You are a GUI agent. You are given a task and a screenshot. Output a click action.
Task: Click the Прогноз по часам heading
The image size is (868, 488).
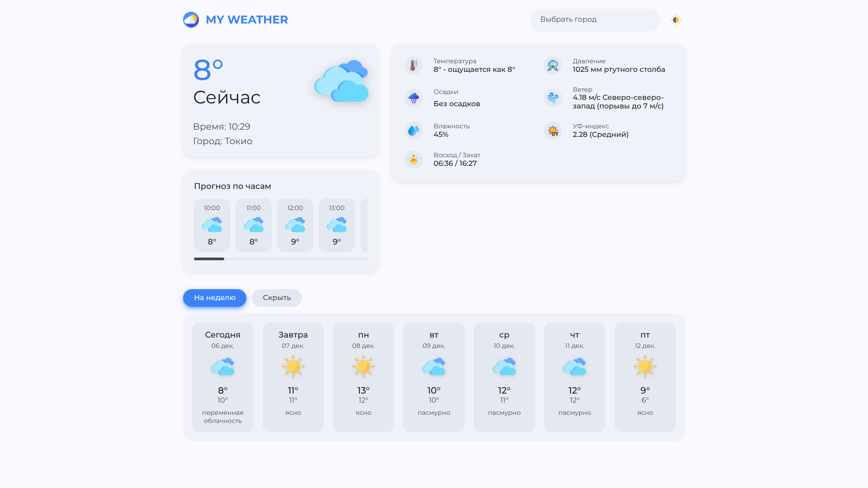pos(232,186)
